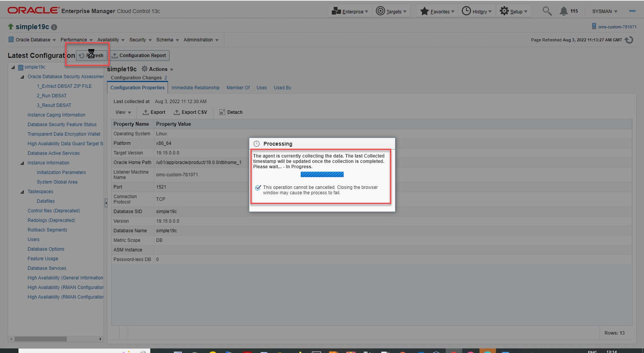Click the Export icon in table toolbar

coord(146,112)
